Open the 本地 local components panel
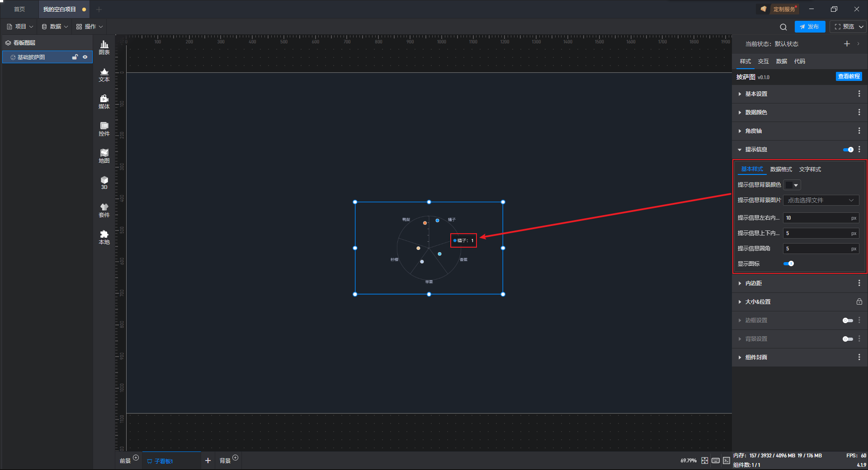Image resolution: width=868 pixels, height=470 pixels. [104, 237]
